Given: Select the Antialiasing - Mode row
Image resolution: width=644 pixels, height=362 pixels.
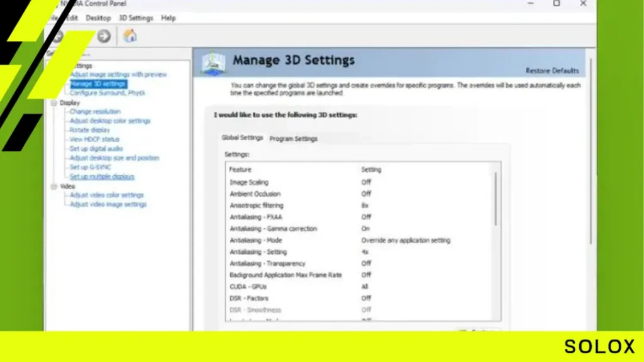Looking at the screenshot, I should click(359, 240).
